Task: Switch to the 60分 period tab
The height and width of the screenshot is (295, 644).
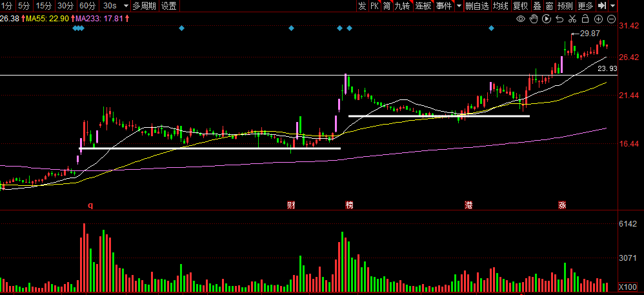Action: [x=88, y=6]
